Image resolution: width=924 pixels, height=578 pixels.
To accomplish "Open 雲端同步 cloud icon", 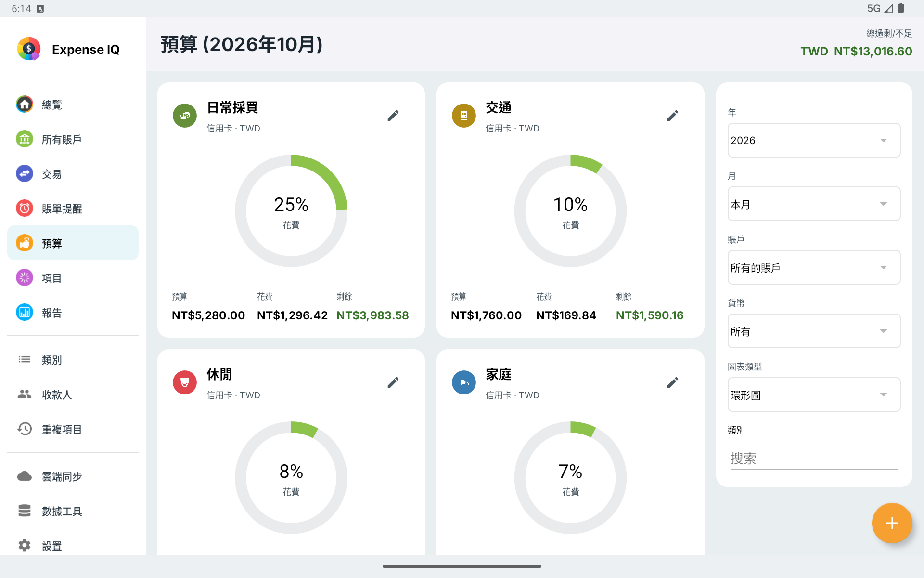I will (25, 476).
